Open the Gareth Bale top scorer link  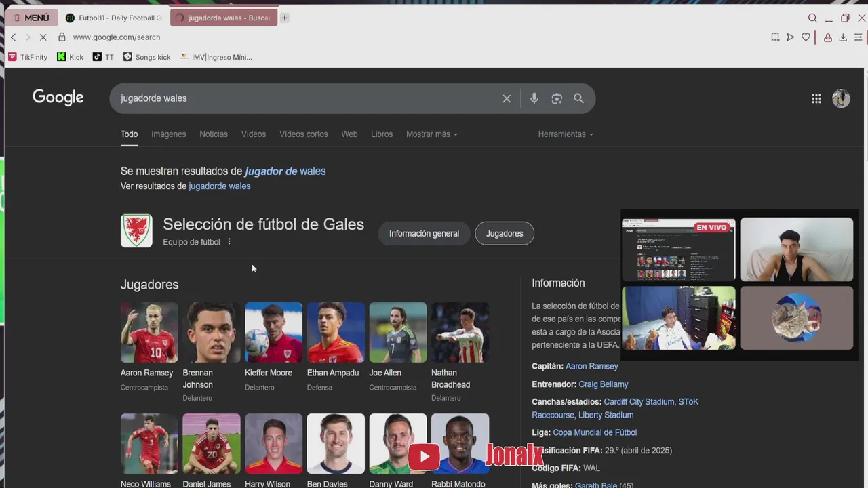click(596, 485)
